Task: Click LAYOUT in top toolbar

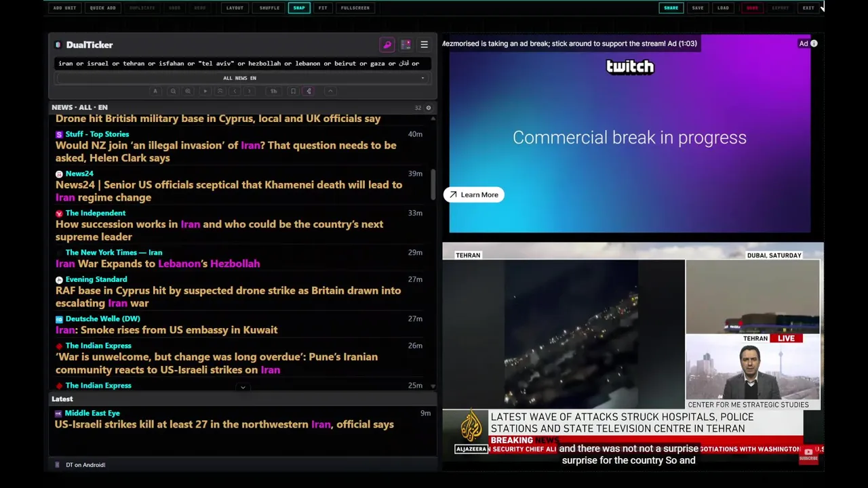Action: [x=235, y=7]
